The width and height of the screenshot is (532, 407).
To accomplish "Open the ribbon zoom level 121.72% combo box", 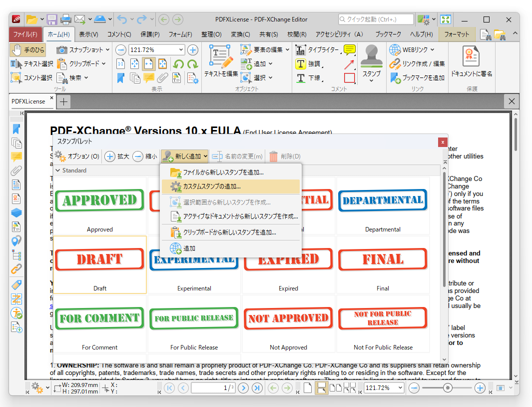I will (157, 50).
